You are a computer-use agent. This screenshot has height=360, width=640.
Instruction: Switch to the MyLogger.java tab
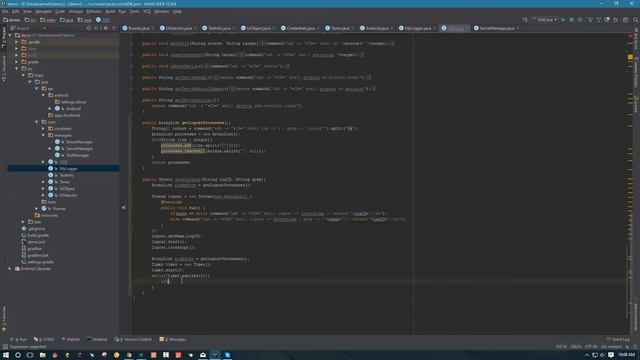pos(418,28)
